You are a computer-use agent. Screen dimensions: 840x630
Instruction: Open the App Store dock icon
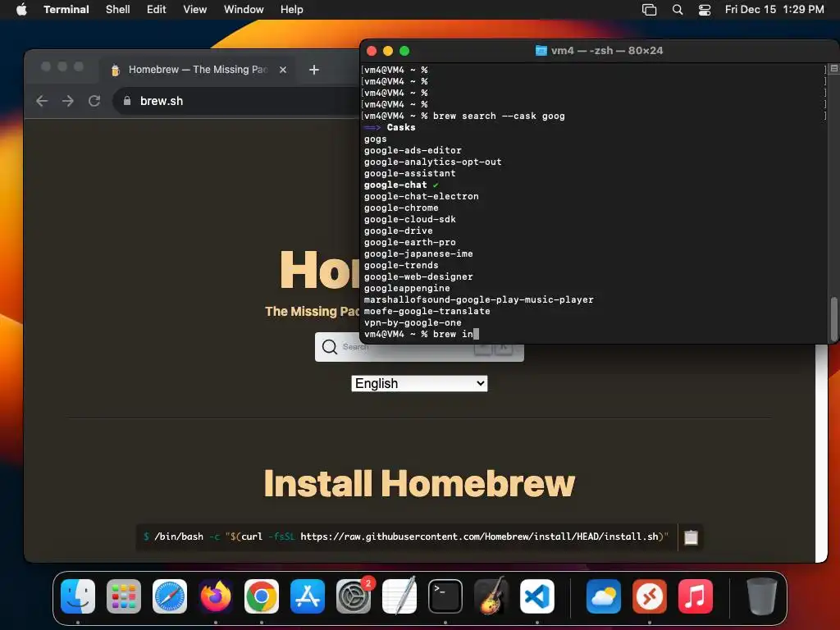308,596
